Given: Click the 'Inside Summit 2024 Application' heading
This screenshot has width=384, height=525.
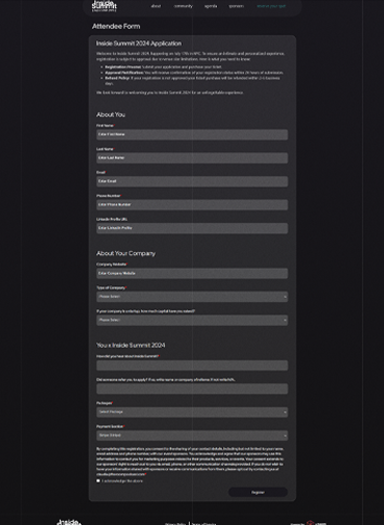Looking at the screenshot, I should click(139, 44).
